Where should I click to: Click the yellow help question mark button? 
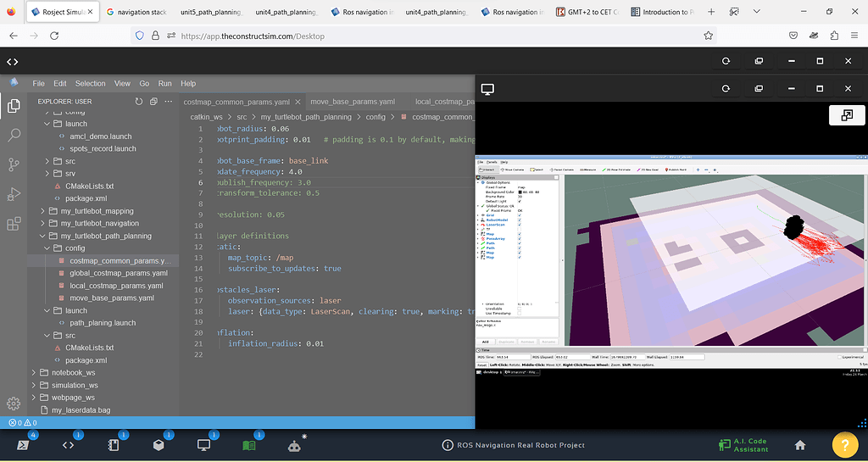point(844,445)
